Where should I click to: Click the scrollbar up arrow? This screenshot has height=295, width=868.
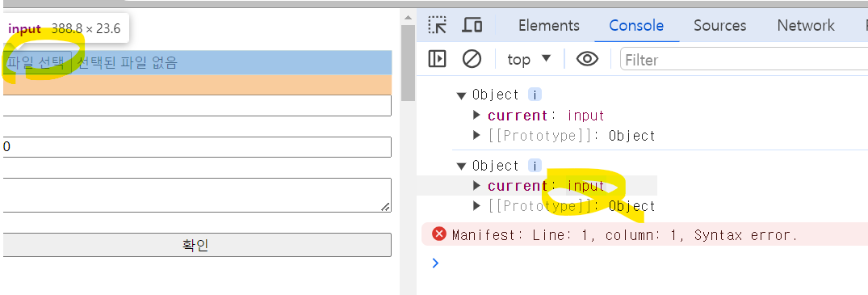408,17
